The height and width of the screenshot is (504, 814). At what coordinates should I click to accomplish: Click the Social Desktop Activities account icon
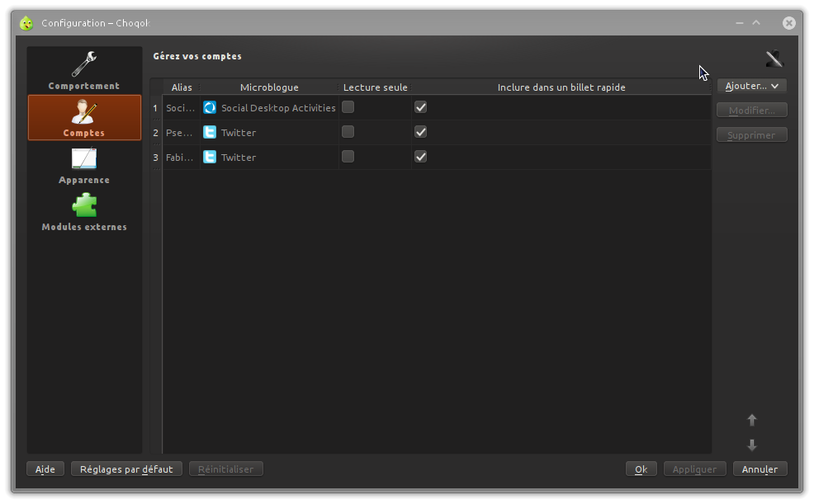click(210, 107)
